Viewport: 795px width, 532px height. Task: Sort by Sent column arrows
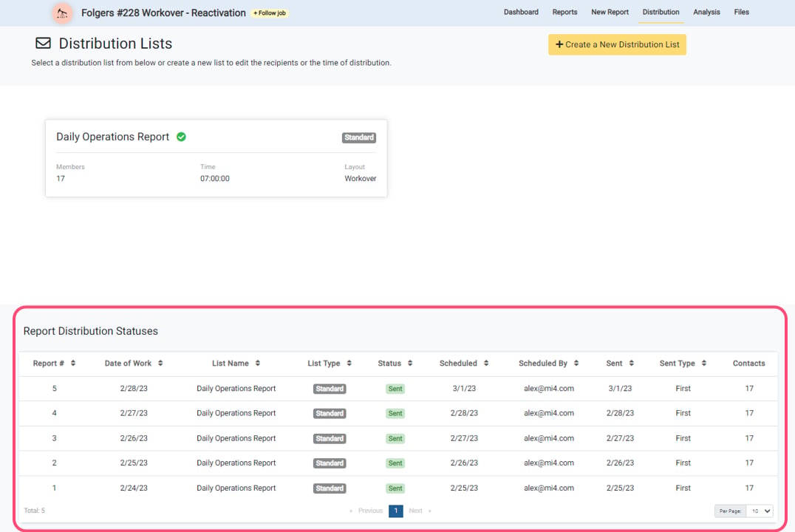click(x=631, y=363)
